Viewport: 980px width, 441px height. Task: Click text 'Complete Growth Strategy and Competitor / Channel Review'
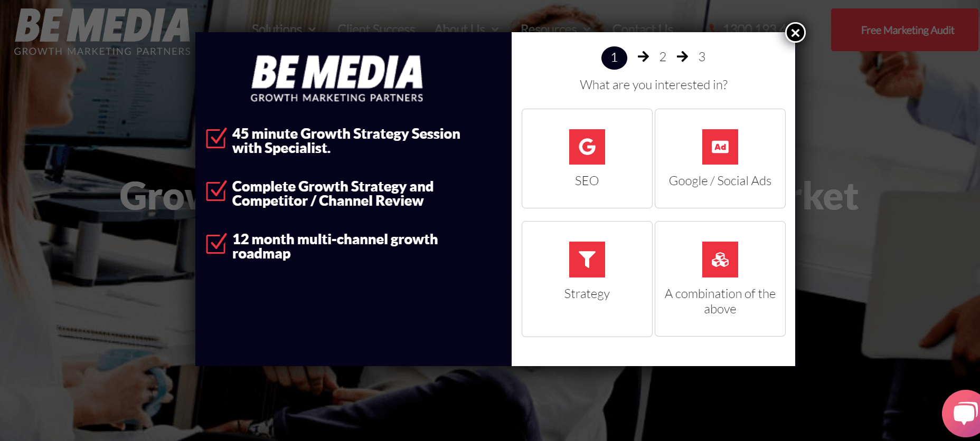click(x=333, y=194)
